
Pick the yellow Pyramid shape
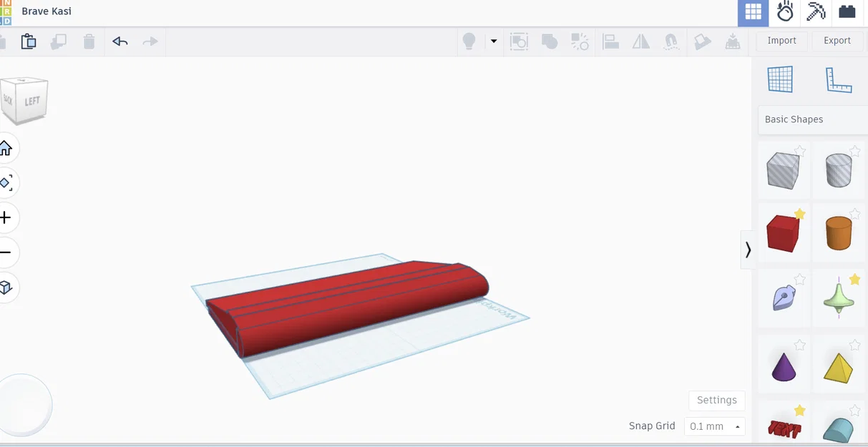838,368
